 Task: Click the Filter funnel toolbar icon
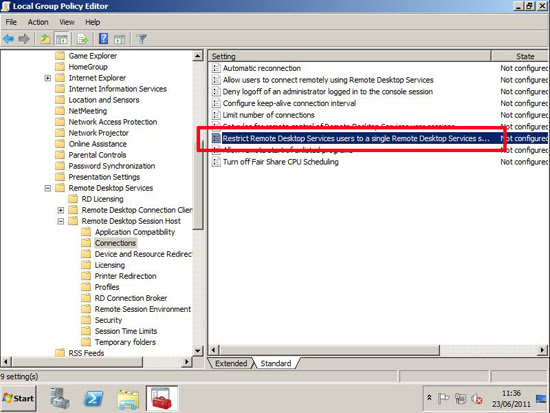point(141,39)
